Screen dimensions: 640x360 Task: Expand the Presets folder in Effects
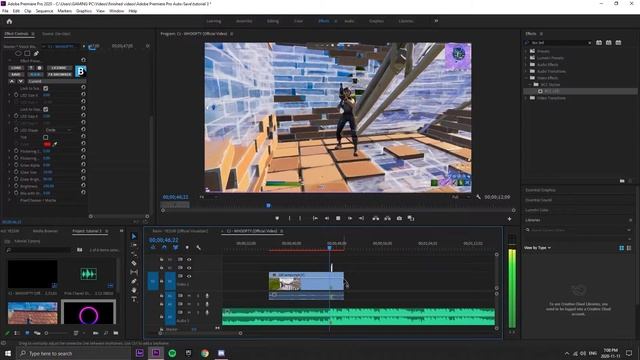click(527, 51)
